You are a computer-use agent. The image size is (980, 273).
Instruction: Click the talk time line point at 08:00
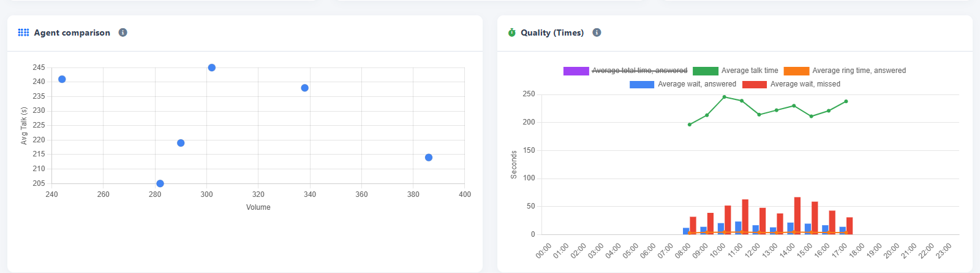click(690, 125)
